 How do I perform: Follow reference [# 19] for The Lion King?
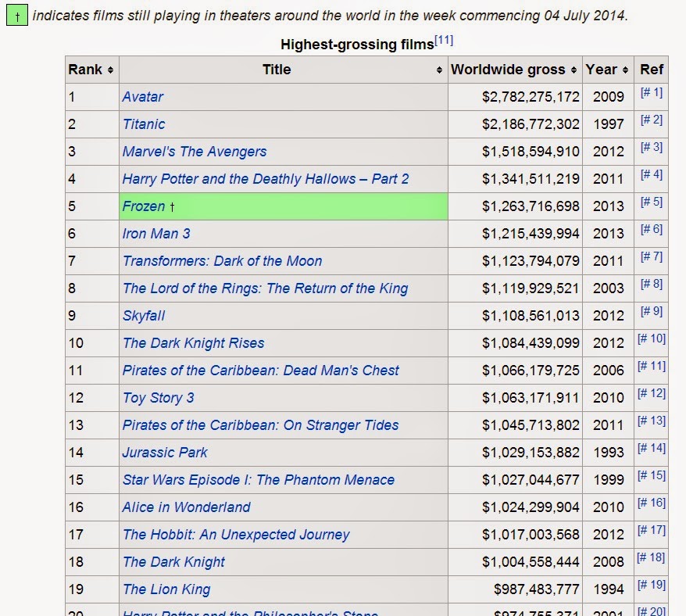coord(652,585)
